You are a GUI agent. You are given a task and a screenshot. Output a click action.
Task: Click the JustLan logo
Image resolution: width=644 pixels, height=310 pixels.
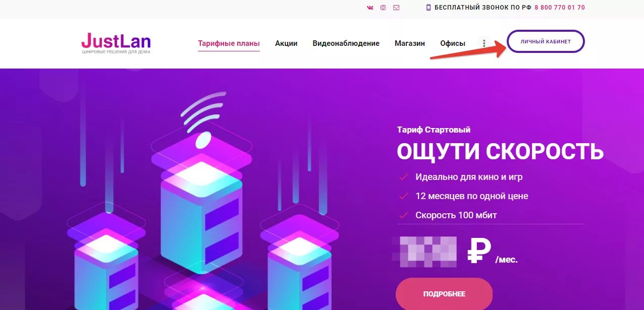pos(116,43)
